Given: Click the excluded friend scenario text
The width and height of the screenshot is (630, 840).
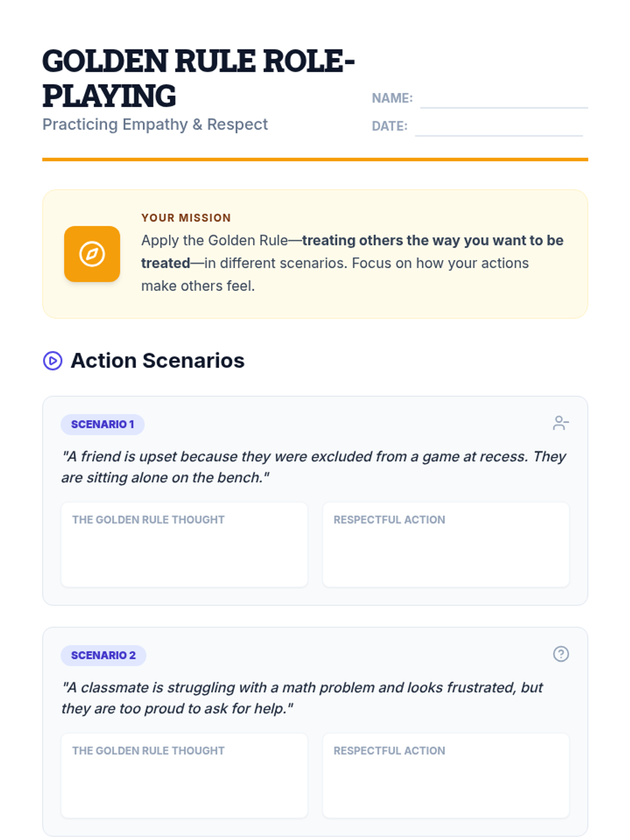Looking at the screenshot, I should 313,467.
